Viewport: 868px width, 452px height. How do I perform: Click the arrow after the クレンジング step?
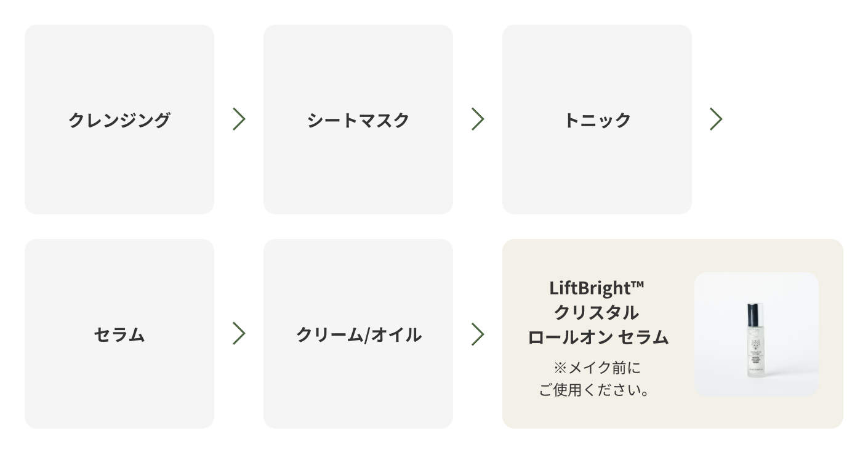[x=239, y=119]
